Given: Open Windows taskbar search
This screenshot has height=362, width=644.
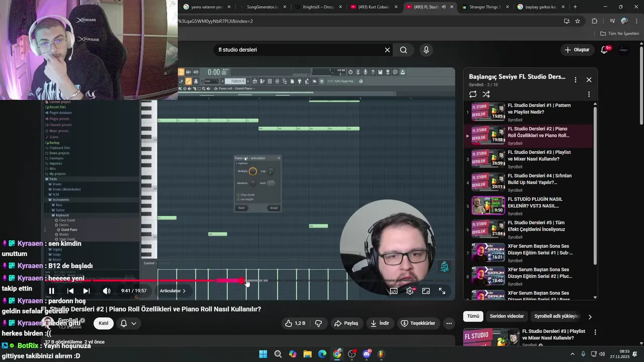Looking at the screenshot, I should click(x=278, y=354).
